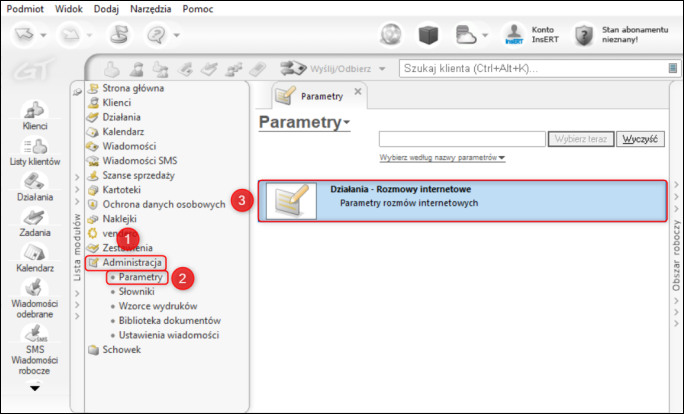This screenshot has height=414, width=684.
Task: Open Wiadomości odebrane sidebar icon
Action: click(x=35, y=298)
